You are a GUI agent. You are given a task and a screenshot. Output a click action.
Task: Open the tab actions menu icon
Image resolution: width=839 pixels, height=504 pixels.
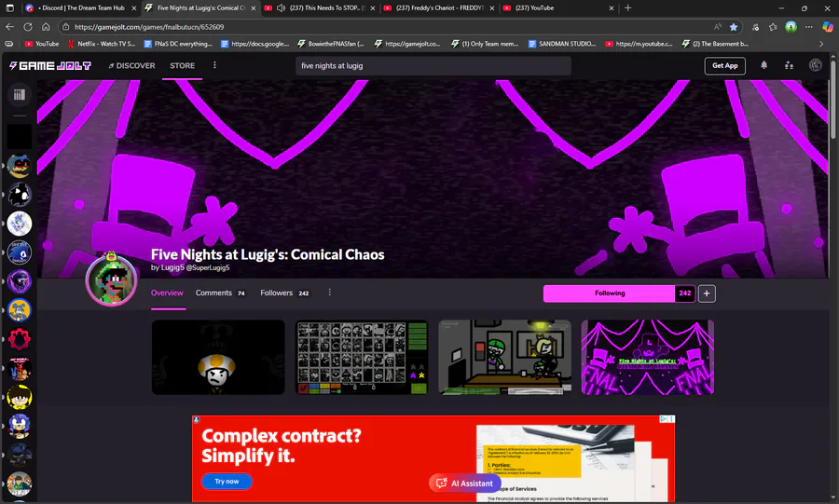[9, 8]
